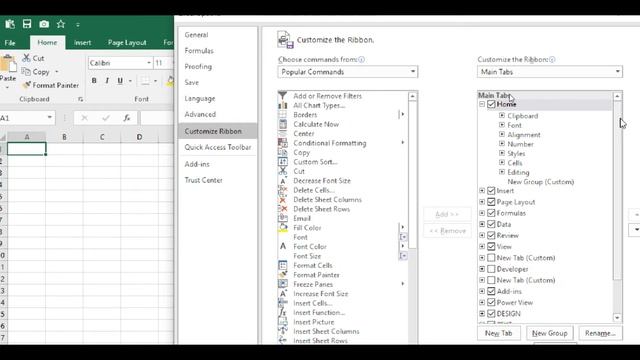Uncheck the Power View tab checkbox
The height and width of the screenshot is (360, 640).
491,302
